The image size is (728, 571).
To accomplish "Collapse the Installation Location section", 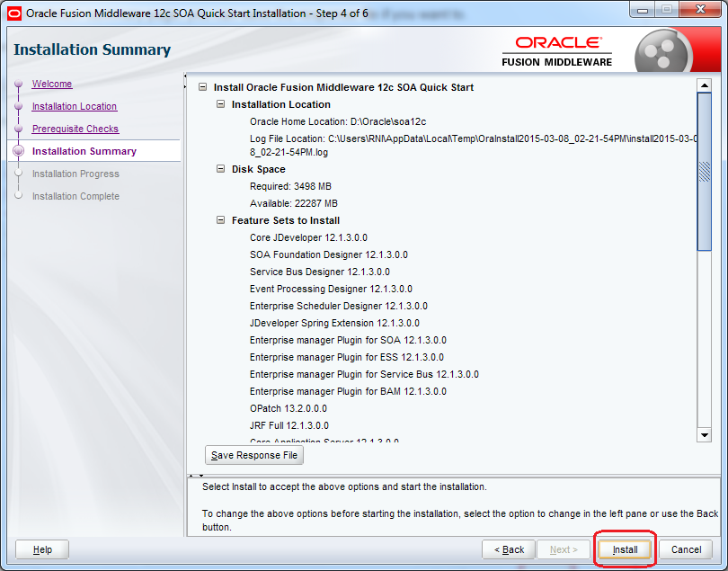I will coord(221,105).
